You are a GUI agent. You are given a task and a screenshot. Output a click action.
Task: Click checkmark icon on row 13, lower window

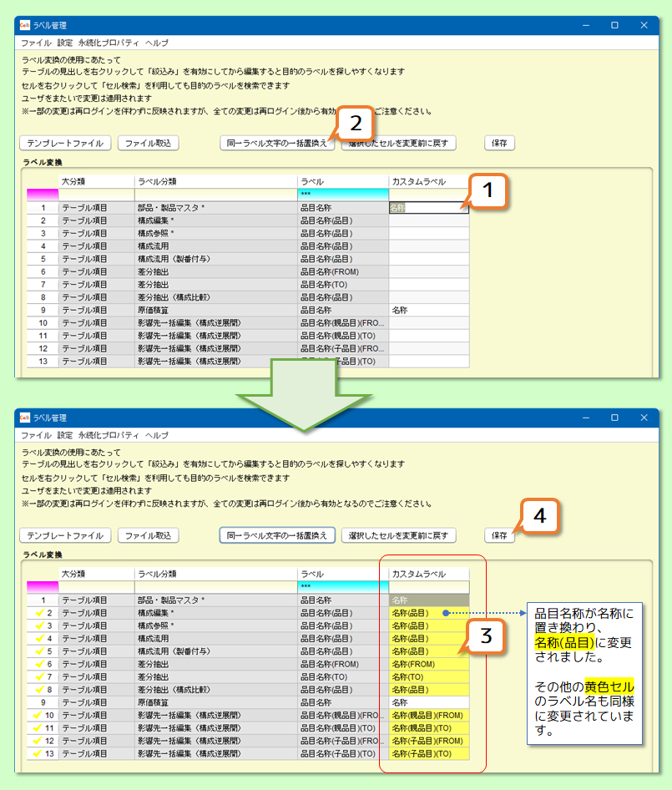38,754
